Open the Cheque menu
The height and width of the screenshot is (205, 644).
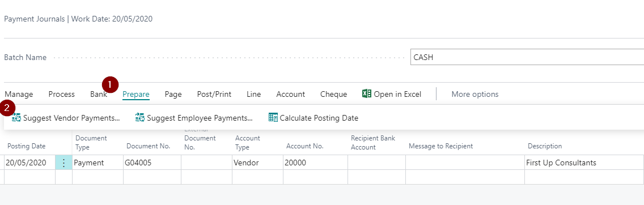[333, 95]
